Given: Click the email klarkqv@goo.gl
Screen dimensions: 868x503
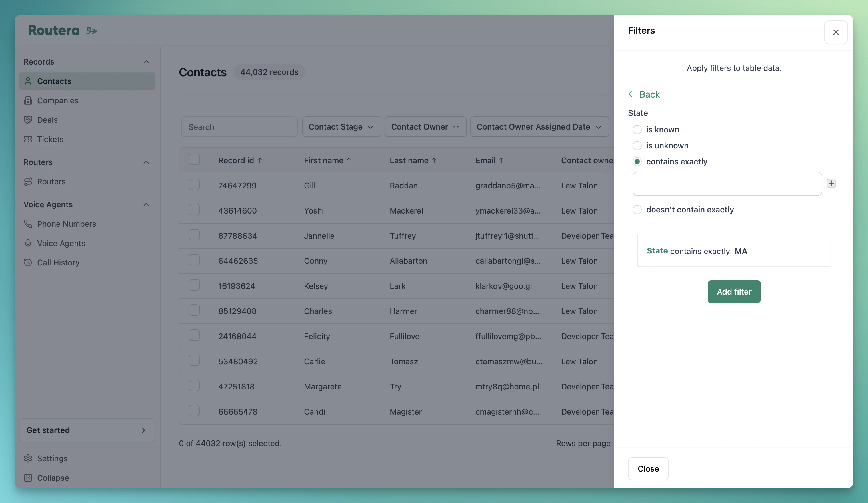Looking at the screenshot, I should [504, 286].
